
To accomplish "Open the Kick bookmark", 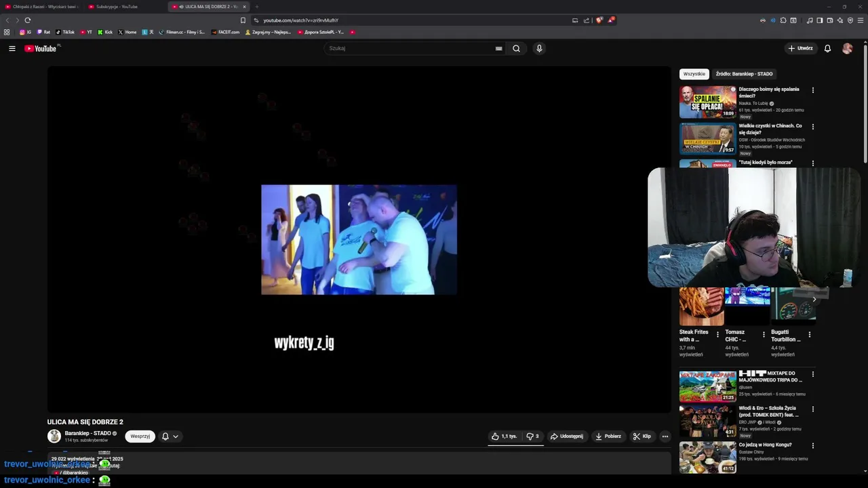I will pos(105,32).
